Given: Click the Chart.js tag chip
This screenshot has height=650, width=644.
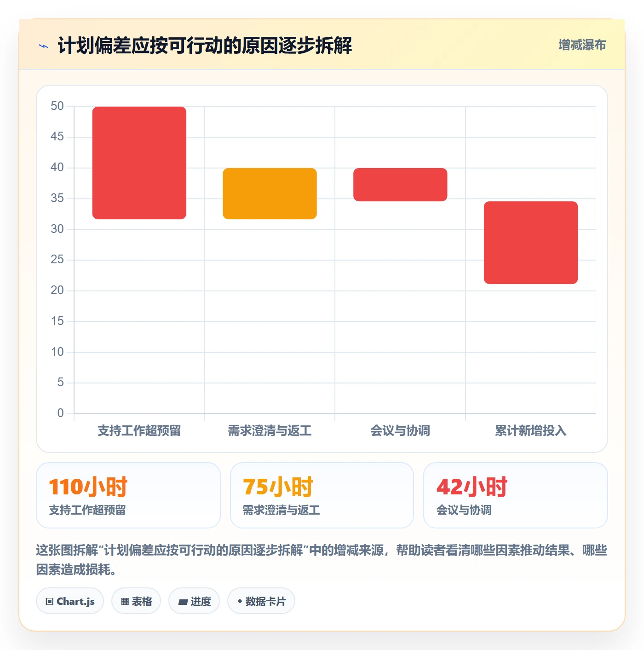Looking at the screenshot, I should pos(70,601).
